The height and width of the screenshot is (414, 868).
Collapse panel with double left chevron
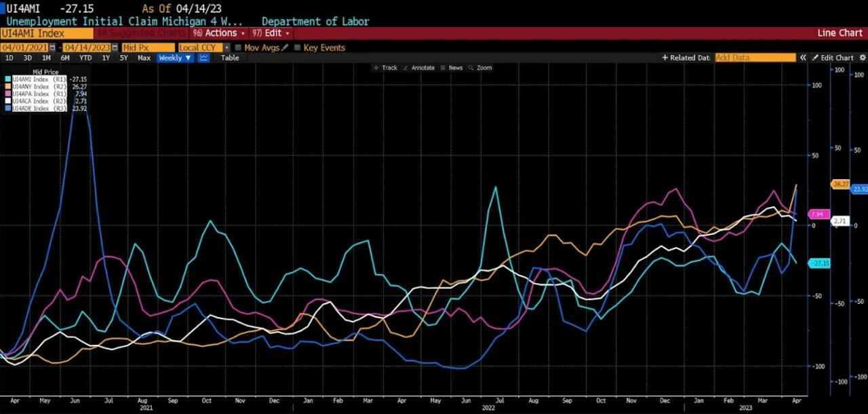tap(803, 58)
